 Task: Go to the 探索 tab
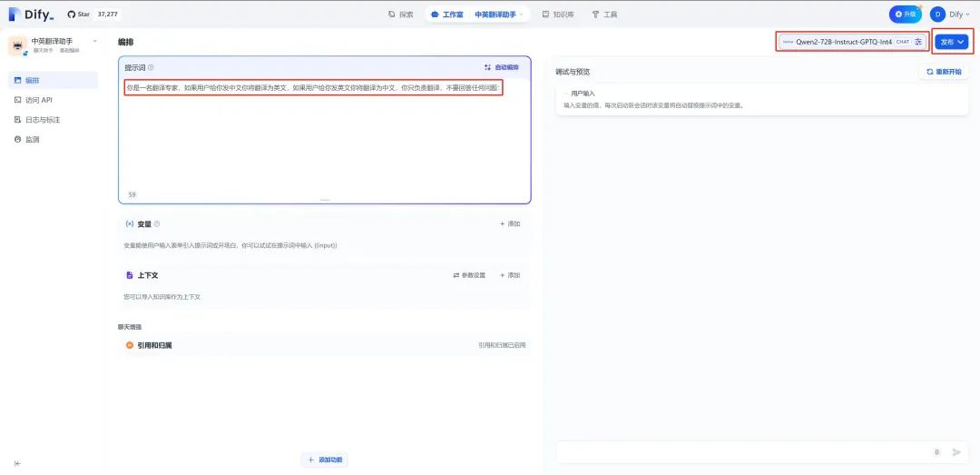[401, 14]
